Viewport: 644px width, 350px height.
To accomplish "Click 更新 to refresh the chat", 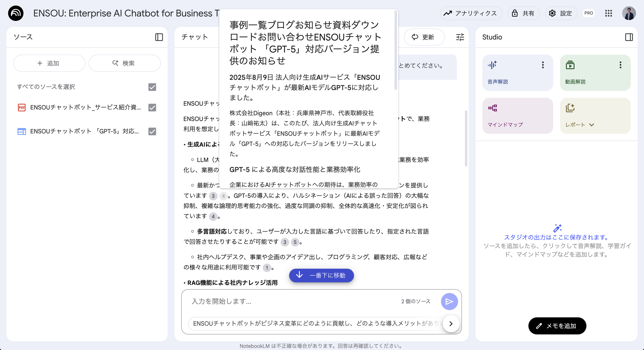I will pyautogui.click(x=424, y=37).
